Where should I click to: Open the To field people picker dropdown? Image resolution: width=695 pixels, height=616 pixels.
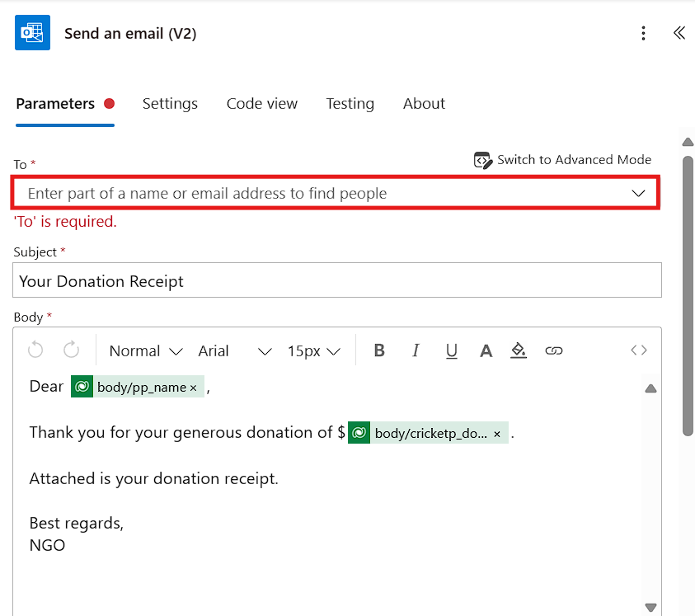(639, 192)
